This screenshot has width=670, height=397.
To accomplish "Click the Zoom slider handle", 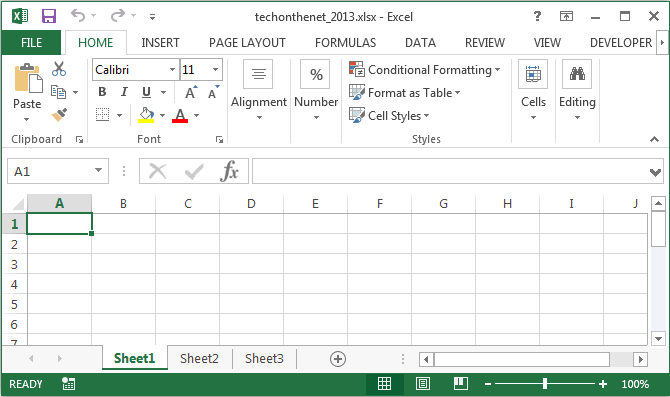I will tap(545, 384).
